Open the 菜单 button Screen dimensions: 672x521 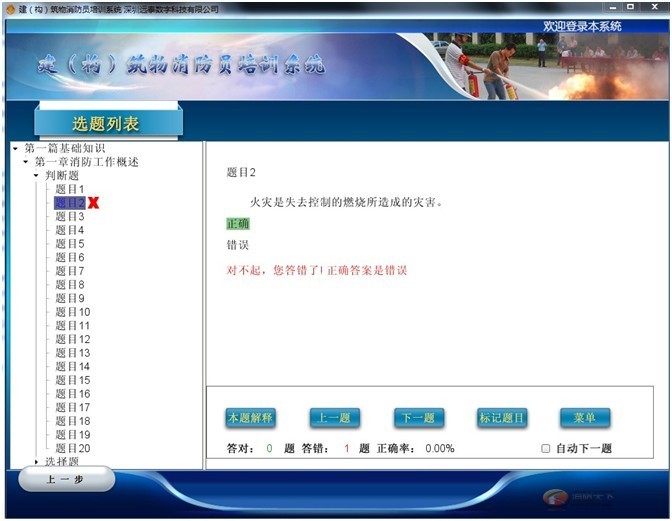point(585,418)
